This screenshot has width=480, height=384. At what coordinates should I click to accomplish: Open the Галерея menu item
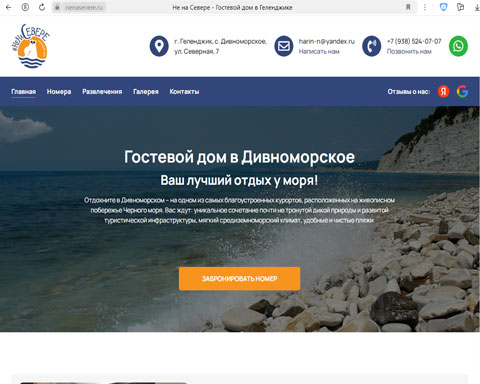pos(146,92)
